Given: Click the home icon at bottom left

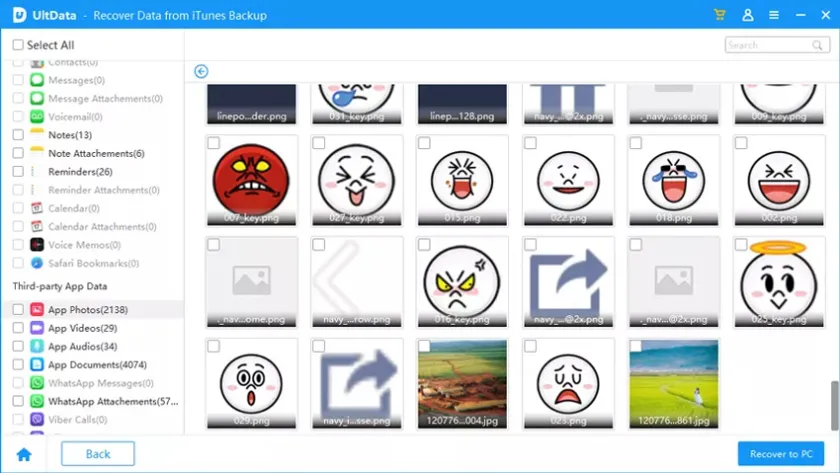Looking at the screenshot, I should [24, 454].
